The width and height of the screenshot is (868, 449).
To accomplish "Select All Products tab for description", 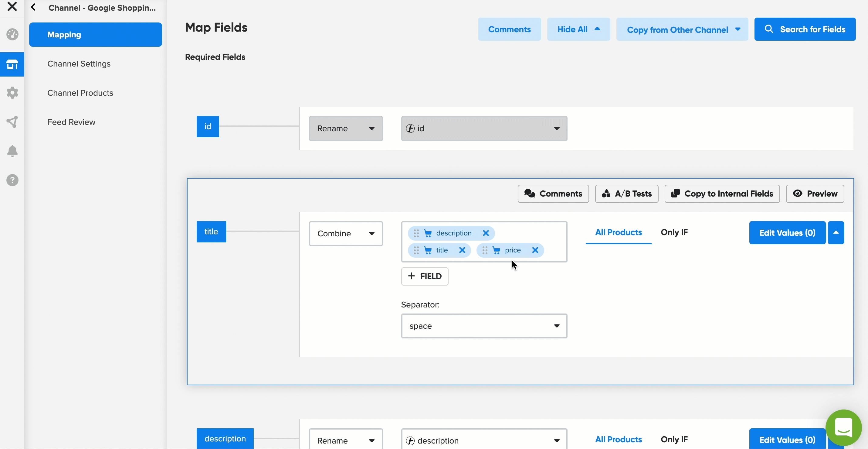I will point(618,440).
